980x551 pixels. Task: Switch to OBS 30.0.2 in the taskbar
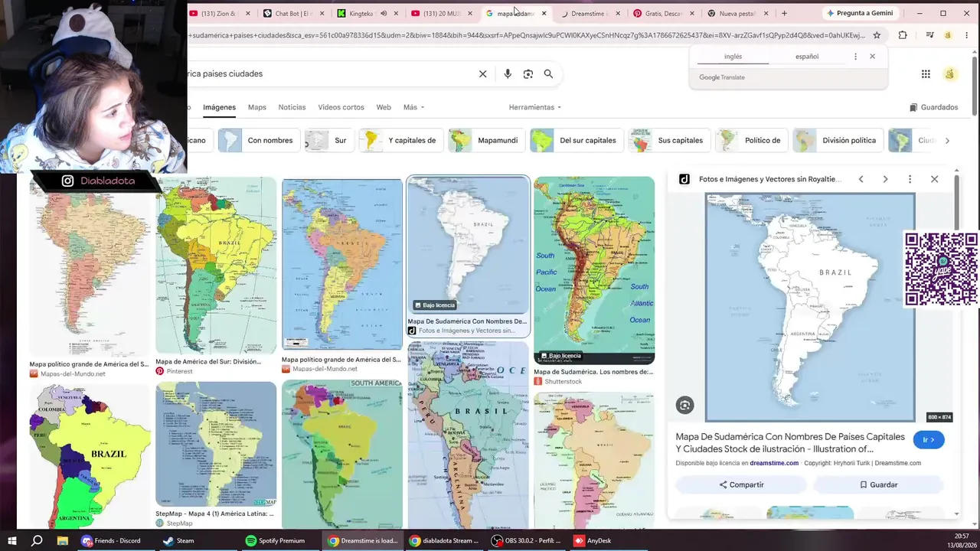[528, 540]
